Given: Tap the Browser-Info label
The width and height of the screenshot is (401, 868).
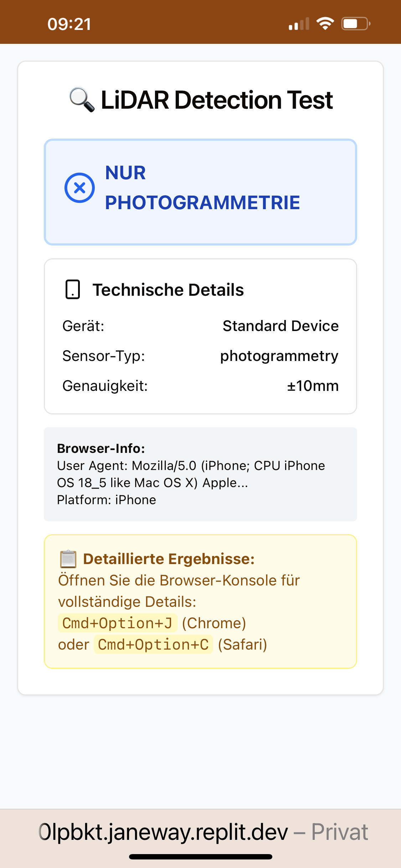Looking at the screenshot, I should pos(101,448).
